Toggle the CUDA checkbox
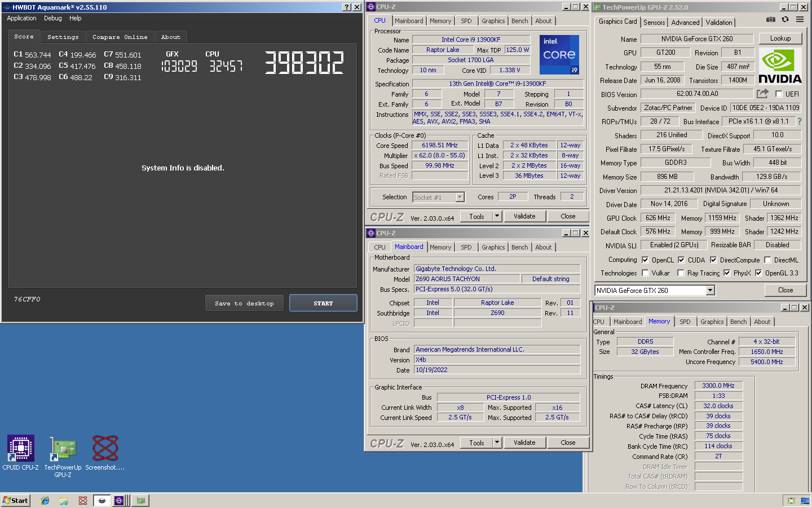 (x=681, y=260)
